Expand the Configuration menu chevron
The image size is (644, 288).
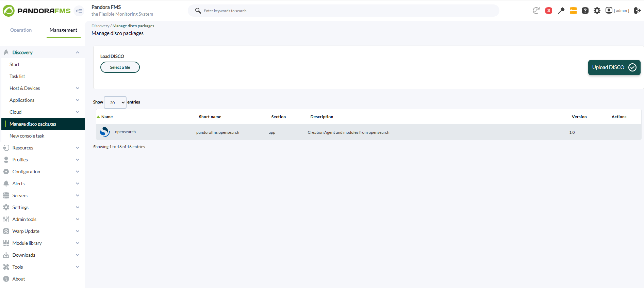pos(78,172)
